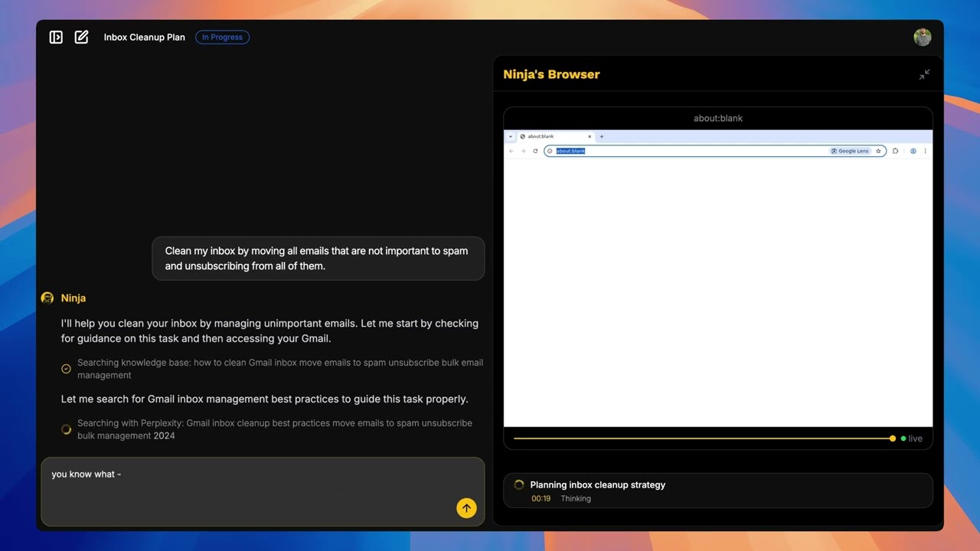The height and width of the screenshot is (551, 980).
Task: Click in the chat message input box
Action: 263,491
